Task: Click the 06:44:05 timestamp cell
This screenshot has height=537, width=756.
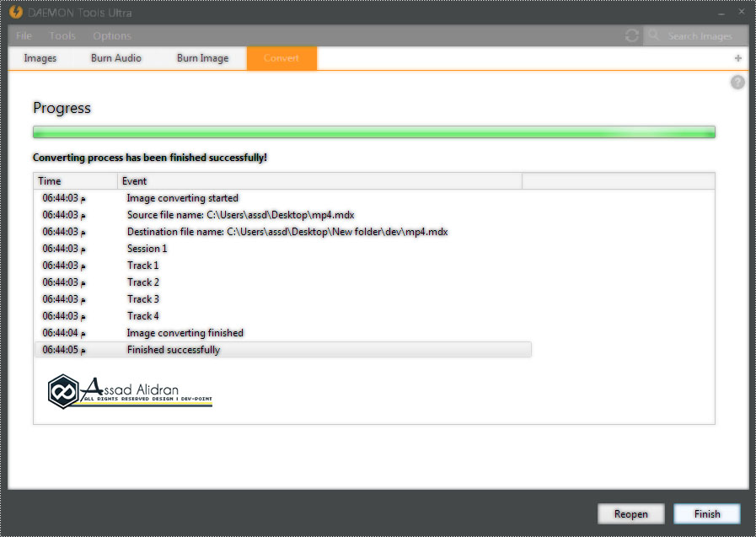Action: (x=64, y=350)
